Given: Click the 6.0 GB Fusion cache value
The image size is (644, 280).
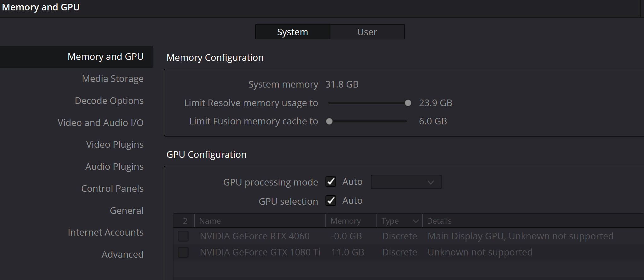Looking at the screenshot, I should point(433,121).
